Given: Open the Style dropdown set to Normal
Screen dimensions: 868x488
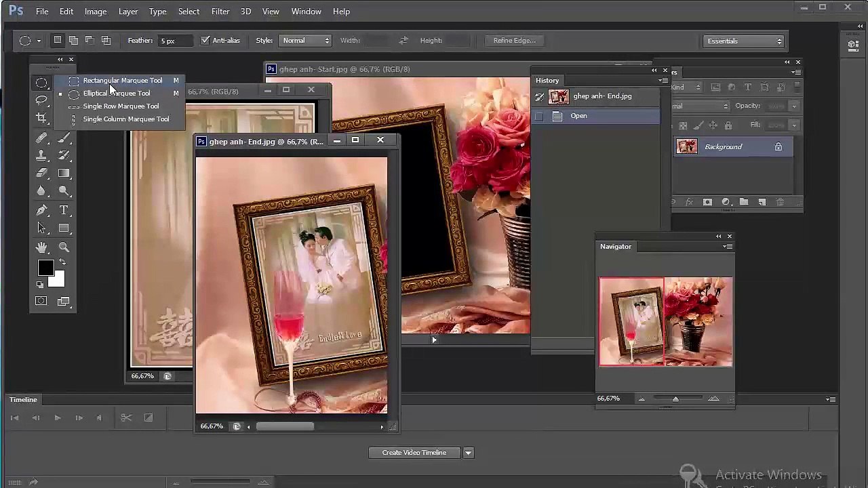Looking at the screenshot, I should [305, 41].
